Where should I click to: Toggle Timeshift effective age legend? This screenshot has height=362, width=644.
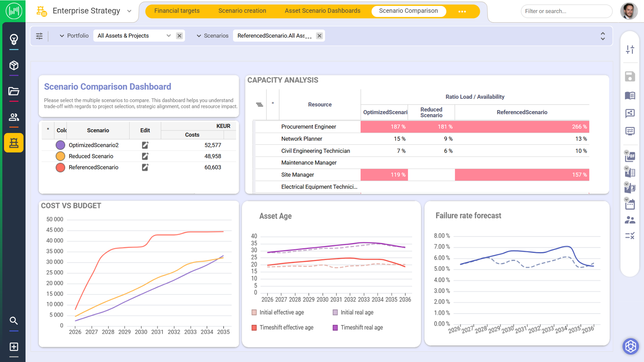pos(283,327)
